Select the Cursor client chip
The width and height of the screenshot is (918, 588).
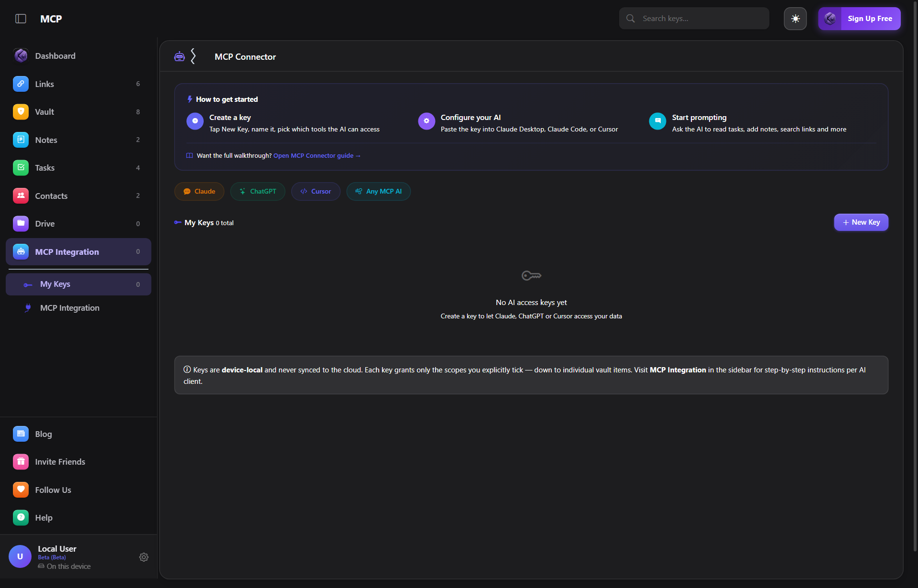point(316,191)
